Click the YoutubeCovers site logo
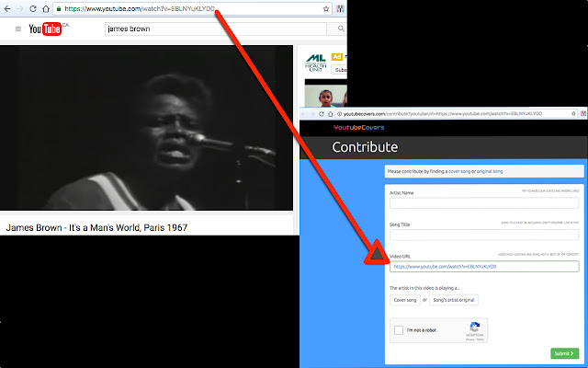The width and height of the screenshot is (588, 368). (359, 128)
